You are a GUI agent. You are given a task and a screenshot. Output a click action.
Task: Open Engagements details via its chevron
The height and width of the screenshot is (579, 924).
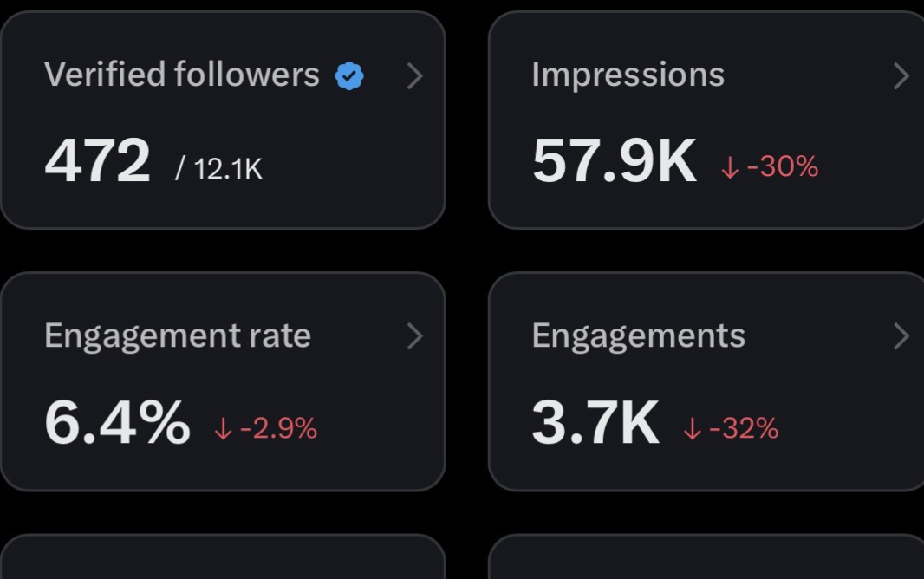click(901, 336)
